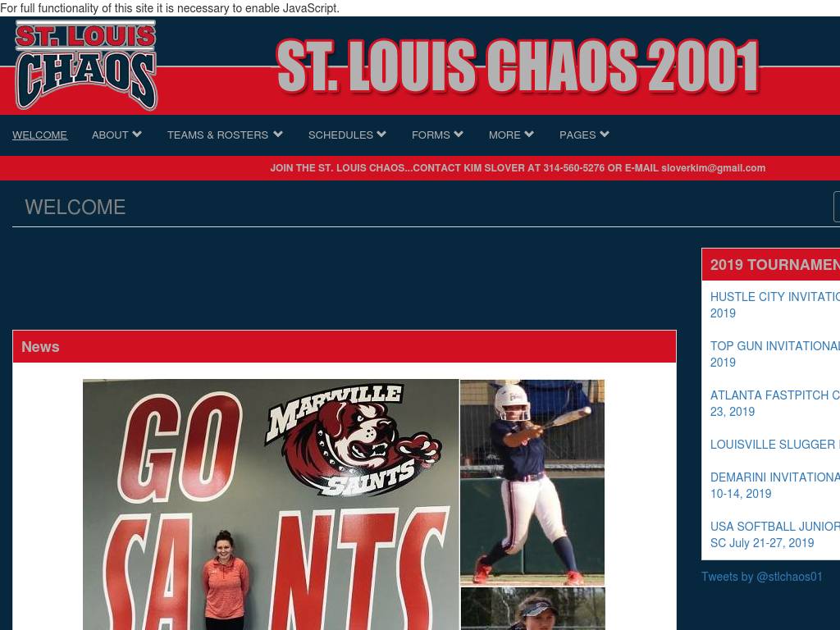Screen dimensions: 840x630
Task: Open the Forms dropdown arrow
Action: pos(459,135)
